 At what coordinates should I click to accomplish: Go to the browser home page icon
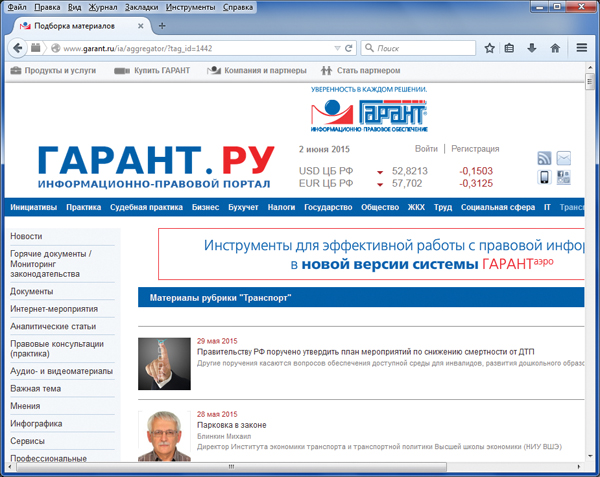(x=555, y=48)
